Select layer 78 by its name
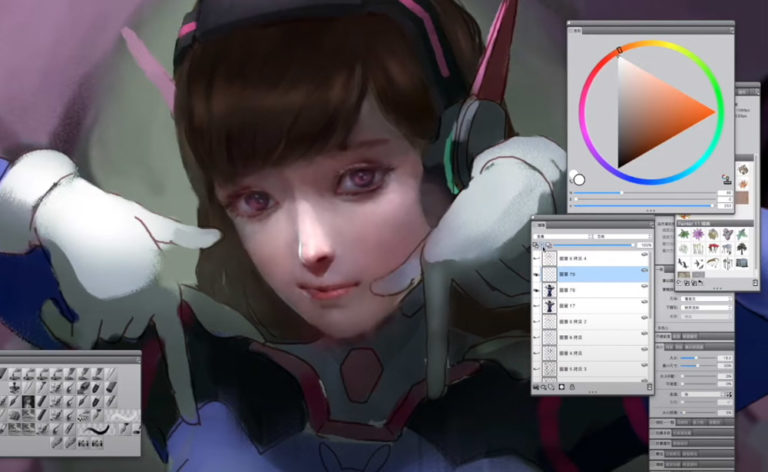The height and width of the screenshot is (472, 768). 568,290
